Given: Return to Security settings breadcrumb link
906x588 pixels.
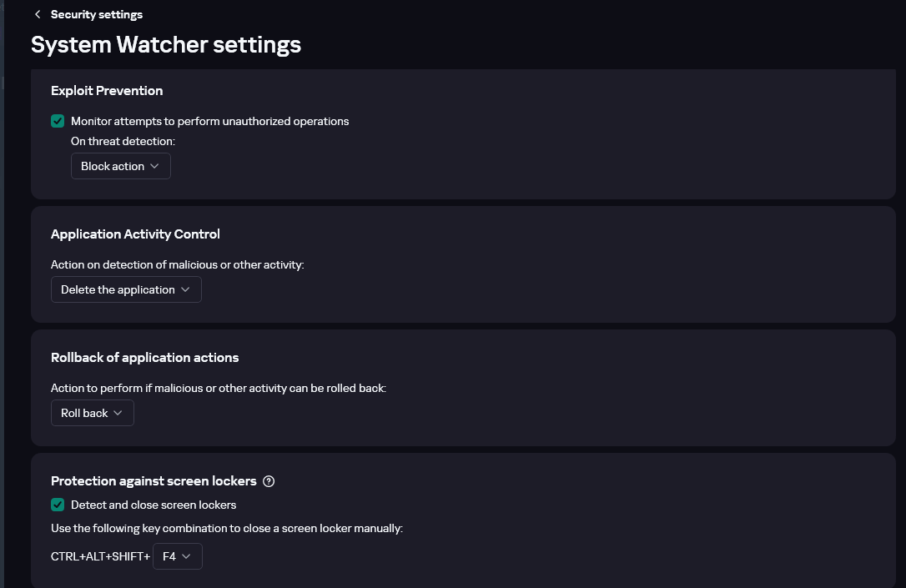Looking at the screenshot, I should coord(96,15).
